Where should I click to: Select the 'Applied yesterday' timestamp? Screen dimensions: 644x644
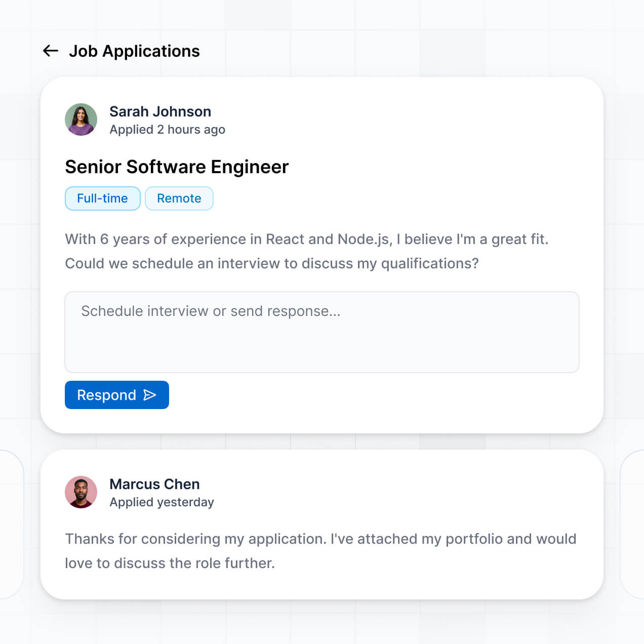click(162, 502)
